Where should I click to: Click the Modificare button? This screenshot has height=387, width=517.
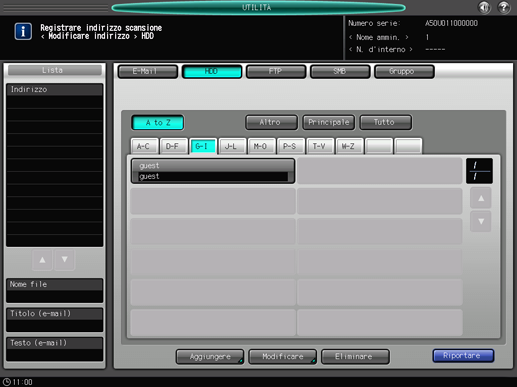(x=283, y=357)
